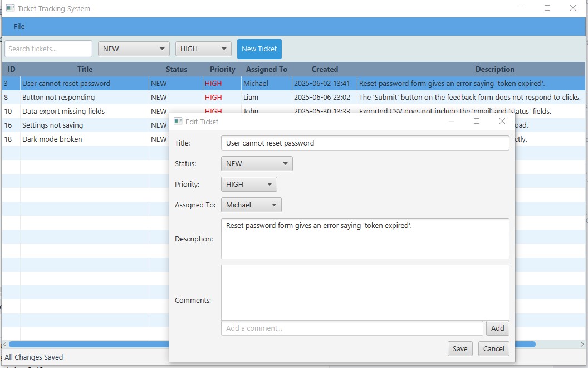
Task: Open the File menu
Action: pos(19,27)
